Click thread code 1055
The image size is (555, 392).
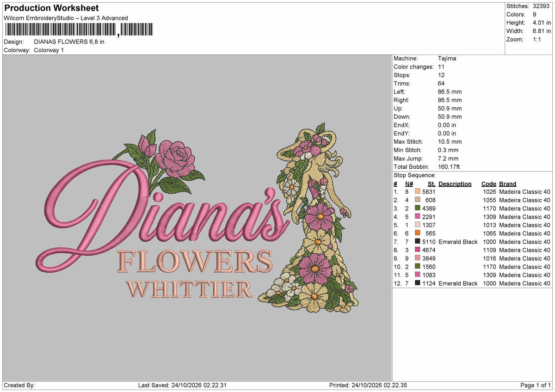(489, 200)
